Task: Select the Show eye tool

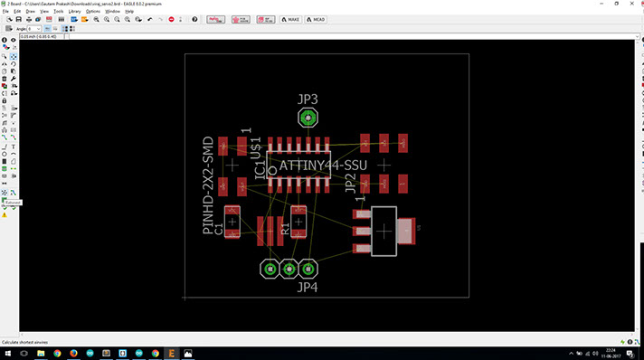Action: point(14,40)
